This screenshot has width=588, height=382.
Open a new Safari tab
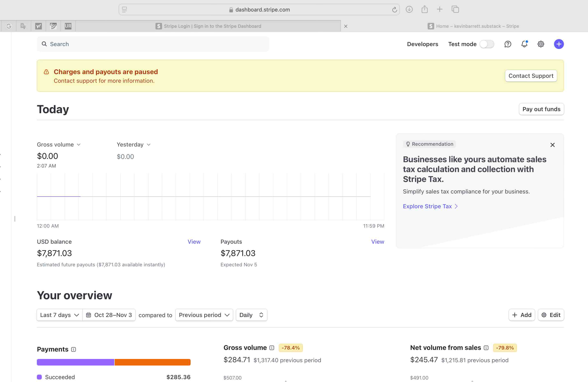440,9
